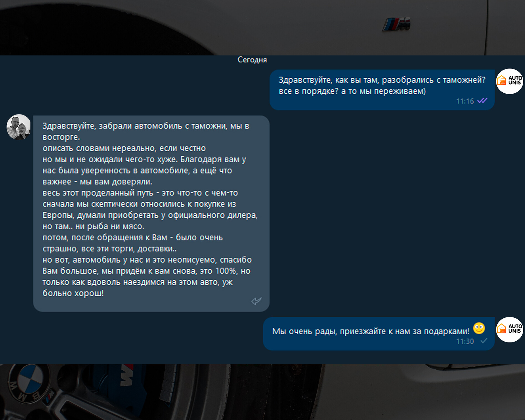Click the smiling emoji in the last message
The width and height of the screenshot is (525, 420).
479,328
